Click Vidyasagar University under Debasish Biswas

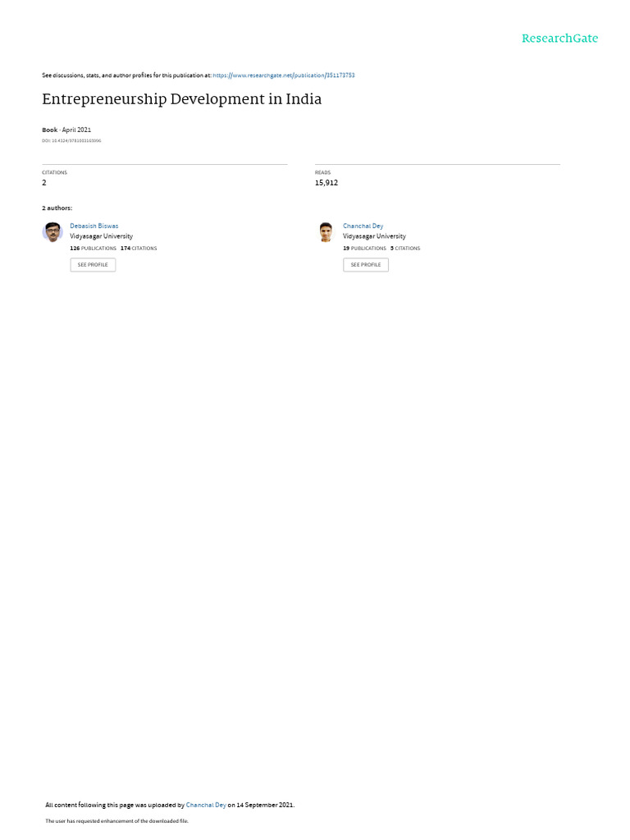[x=101, y=235]
